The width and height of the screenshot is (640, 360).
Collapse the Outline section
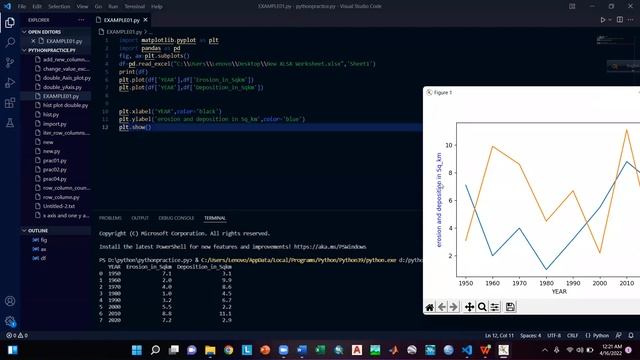point(24,231)
